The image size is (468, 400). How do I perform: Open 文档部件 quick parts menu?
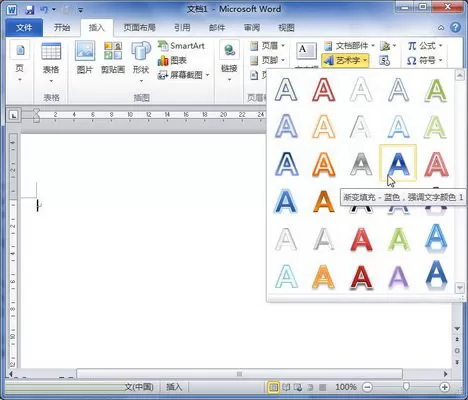coord(350,46)
